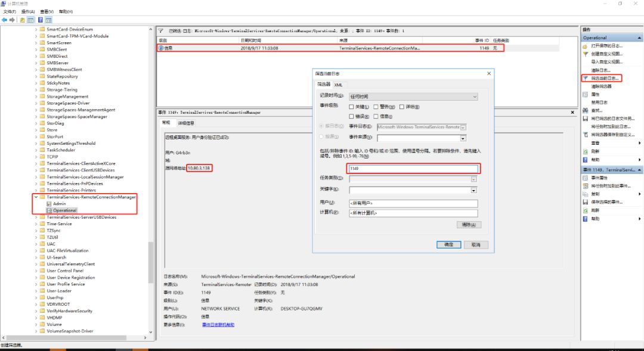The width and height of the screenshot is (644, 351).
Task: Click 清除筛选器 in actions pane
Action: click(601, 86)
